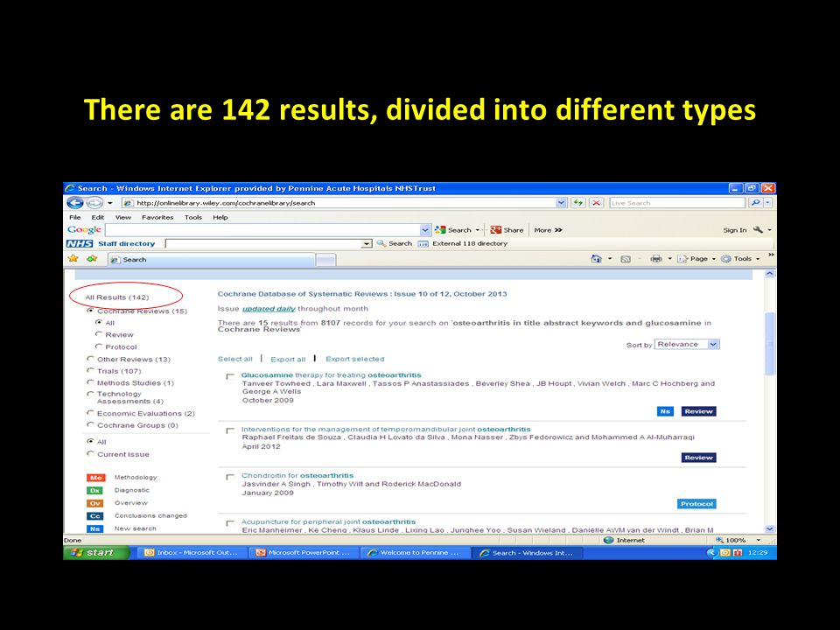Open the recent pages dropdown arrow
Viewport: 840px width, 630px height.
pyautogui.click(x=110, y=203)
